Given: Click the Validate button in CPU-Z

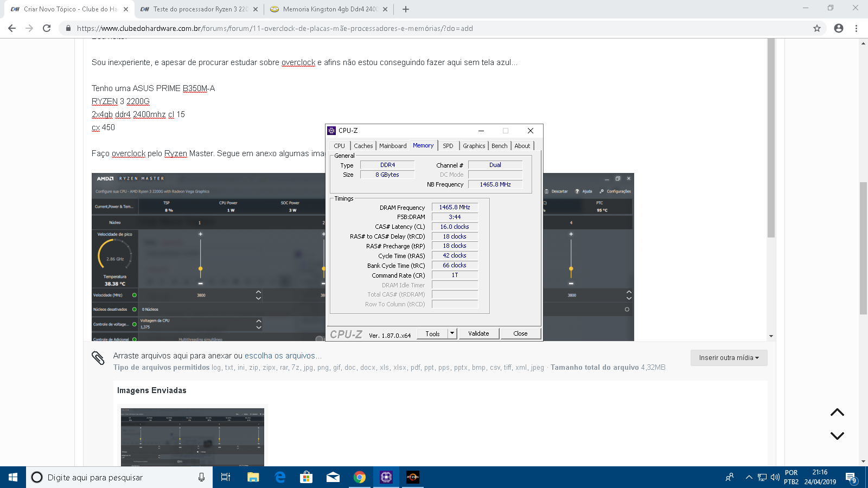Looking at the screenshot, I should coord(478,333).
